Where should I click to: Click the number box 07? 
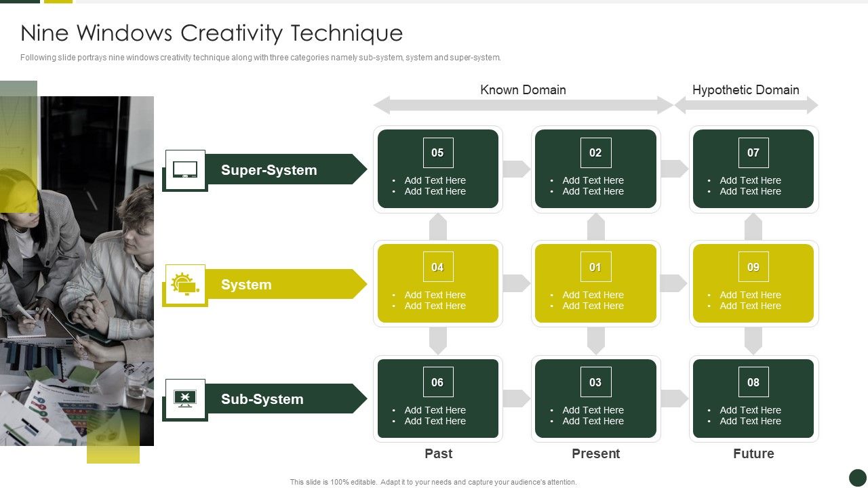[x=753, y=152]
